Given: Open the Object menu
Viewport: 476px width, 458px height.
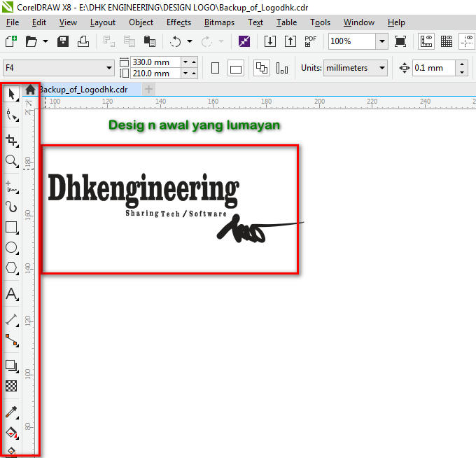Looking at the screenshot, I should 141,22.
